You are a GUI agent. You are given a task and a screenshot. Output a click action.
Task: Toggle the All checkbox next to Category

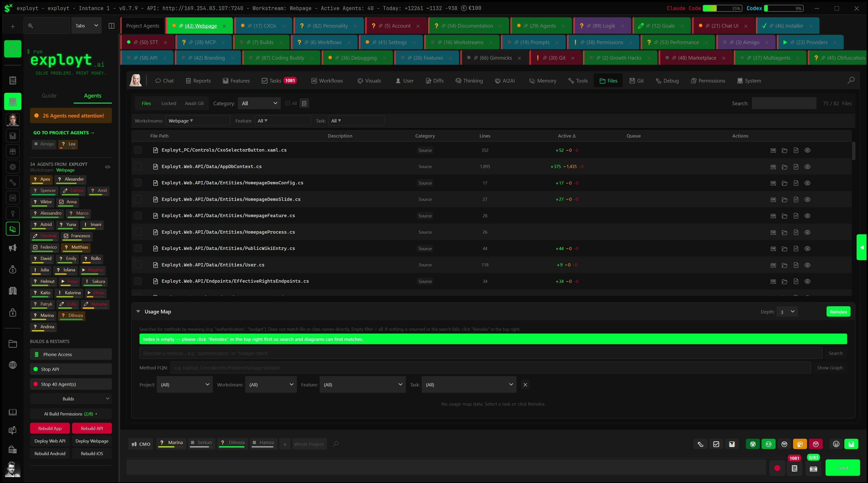click(x=288, y=103)
